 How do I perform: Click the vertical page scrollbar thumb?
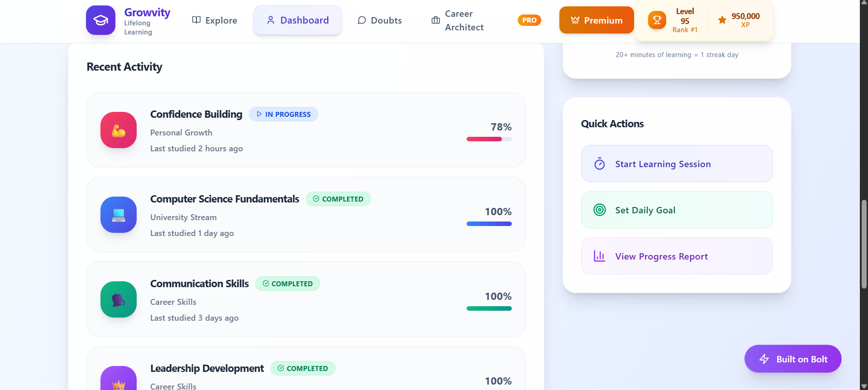point(864,244)
